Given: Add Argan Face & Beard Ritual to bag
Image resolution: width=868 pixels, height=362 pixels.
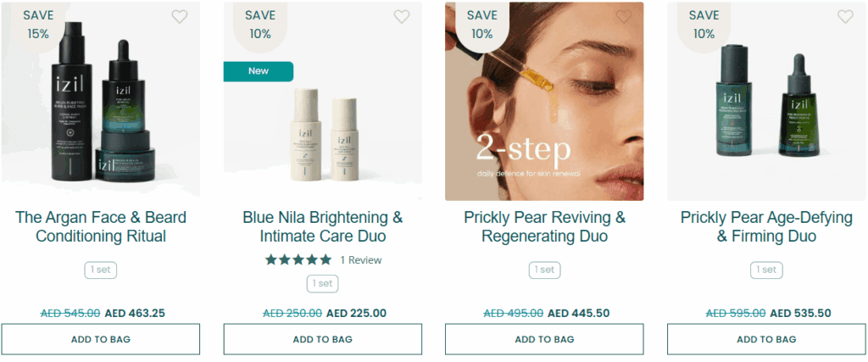Looking at the screenshot, I should (101, 339).
